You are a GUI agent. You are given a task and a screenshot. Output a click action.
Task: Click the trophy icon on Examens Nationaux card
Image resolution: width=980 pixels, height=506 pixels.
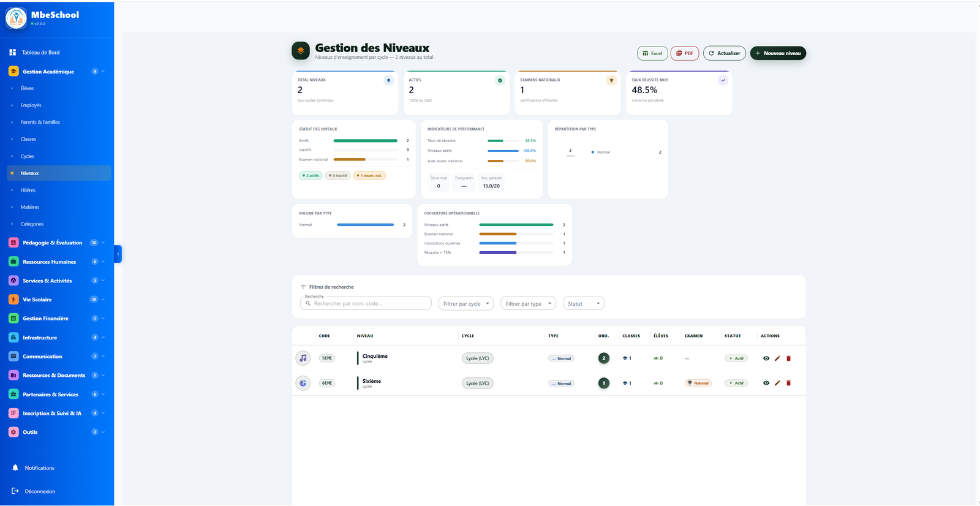tap(611, 80)
